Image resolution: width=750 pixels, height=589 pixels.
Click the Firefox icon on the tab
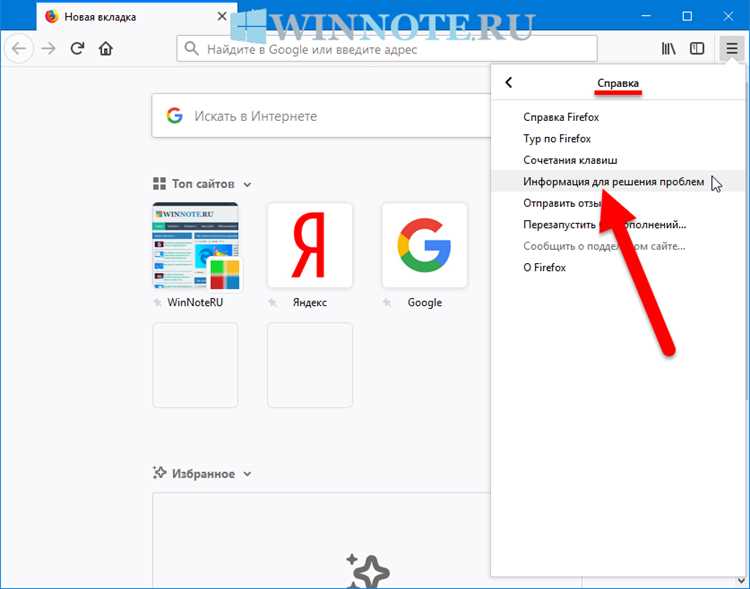(x=52, y=17)
